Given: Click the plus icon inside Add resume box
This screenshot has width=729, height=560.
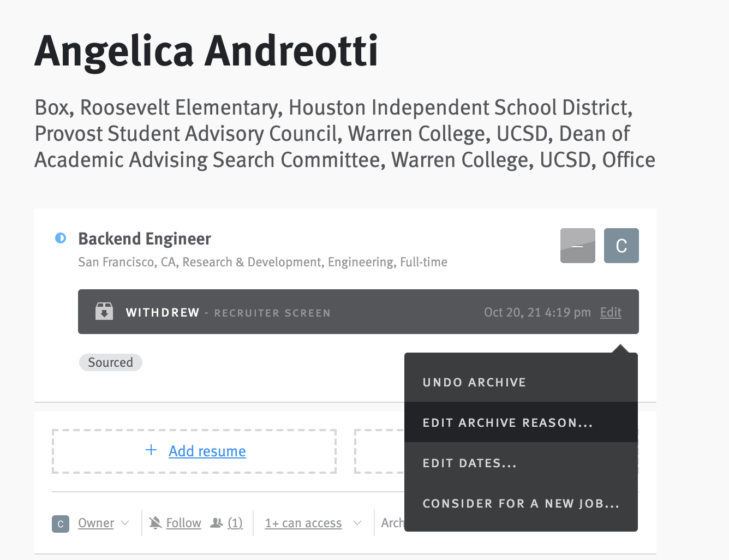Looking at the screenshot, I should click(151, 450).
